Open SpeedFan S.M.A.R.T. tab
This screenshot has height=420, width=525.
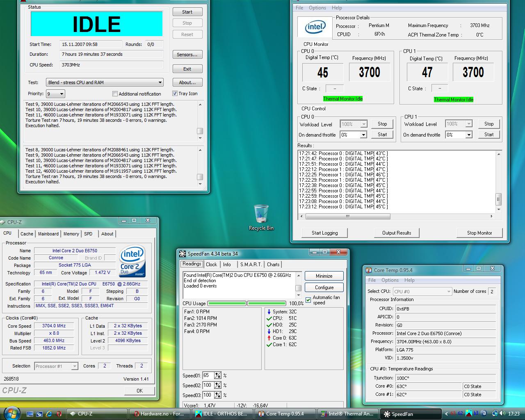tap(251, 265)
